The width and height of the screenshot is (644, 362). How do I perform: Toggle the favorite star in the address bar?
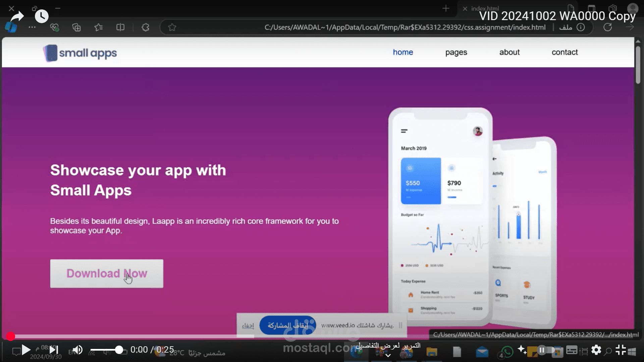[172, 27]
